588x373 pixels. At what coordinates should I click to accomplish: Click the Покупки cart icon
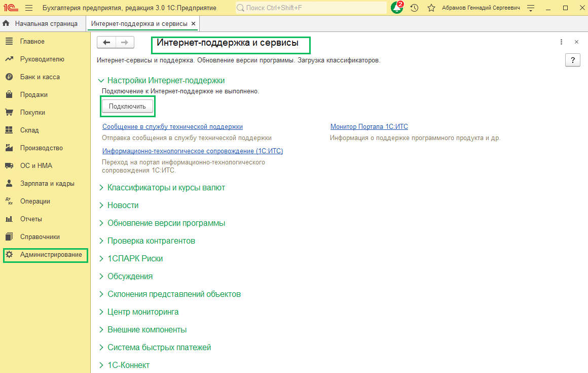[x=9, y=112]
